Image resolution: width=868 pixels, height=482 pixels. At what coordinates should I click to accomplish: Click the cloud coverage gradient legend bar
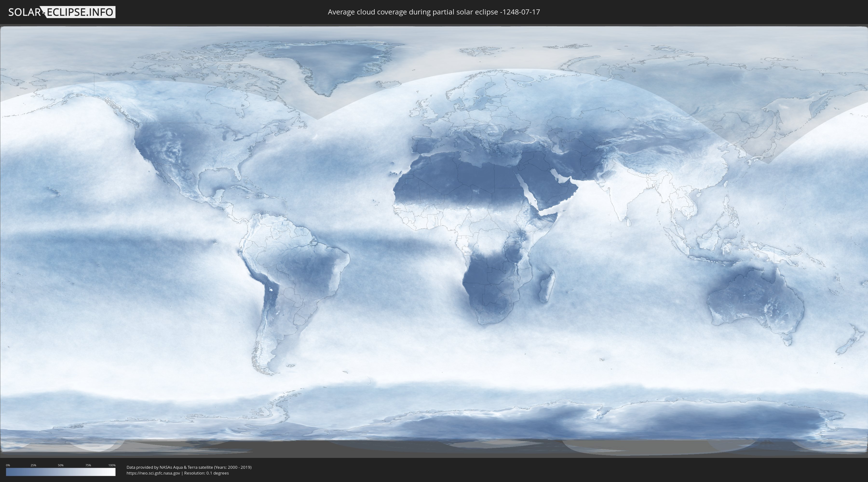(x=61, y=472)
